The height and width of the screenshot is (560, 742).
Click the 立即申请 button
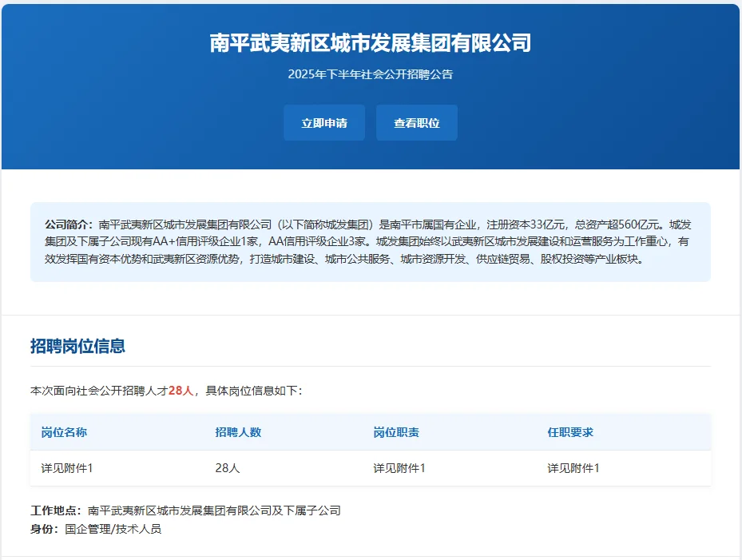click(323, 122)
